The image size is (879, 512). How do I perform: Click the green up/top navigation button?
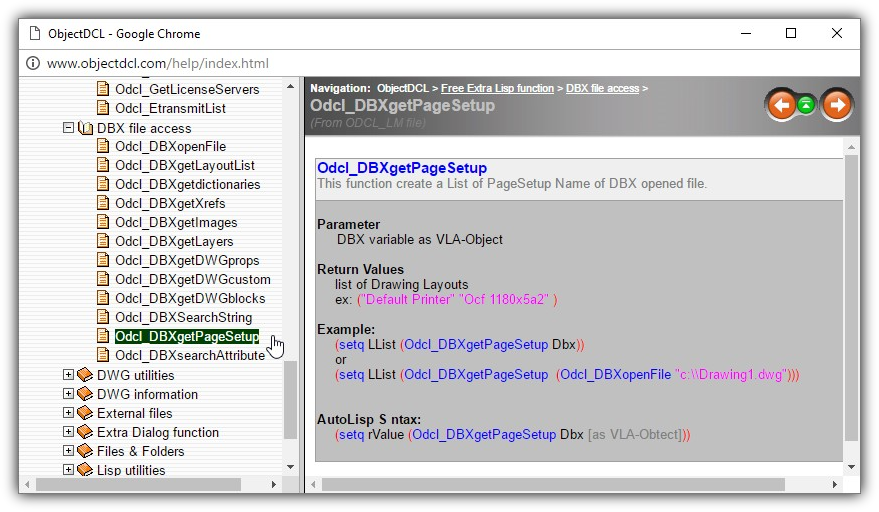click(x=806, y=104)
